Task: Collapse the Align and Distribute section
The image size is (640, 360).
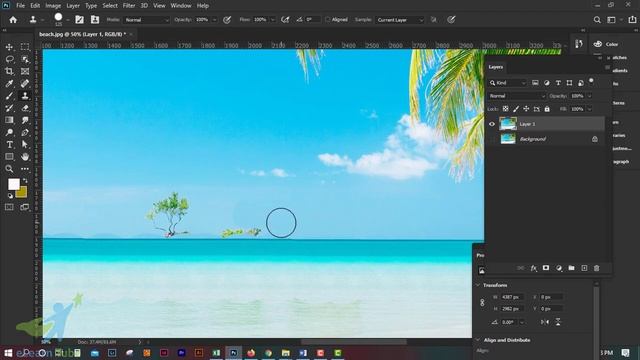Action: tap(478, 340)
